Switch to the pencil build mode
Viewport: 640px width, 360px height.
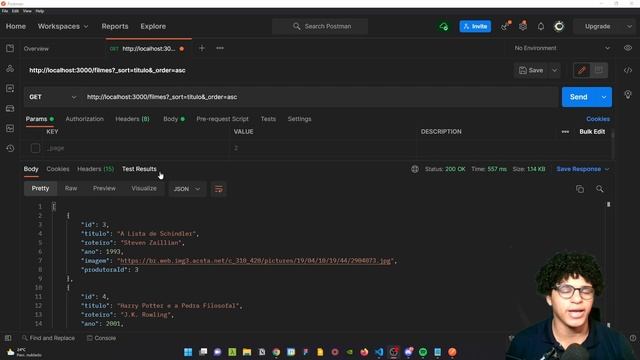click(582, 70)
